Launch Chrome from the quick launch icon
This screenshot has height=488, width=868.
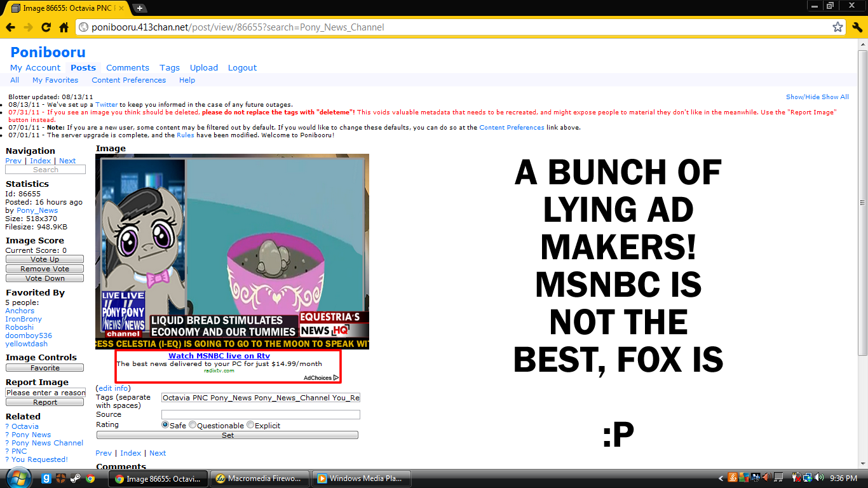coord(90,478)
